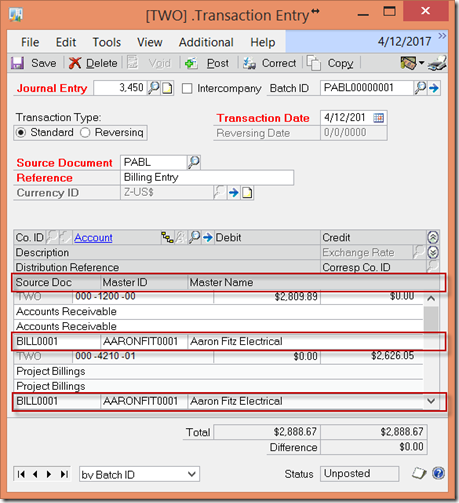The width and height of the screenshot is (459, 503).
Task: Select the Standard transaction type
Action: pos(21,133)
